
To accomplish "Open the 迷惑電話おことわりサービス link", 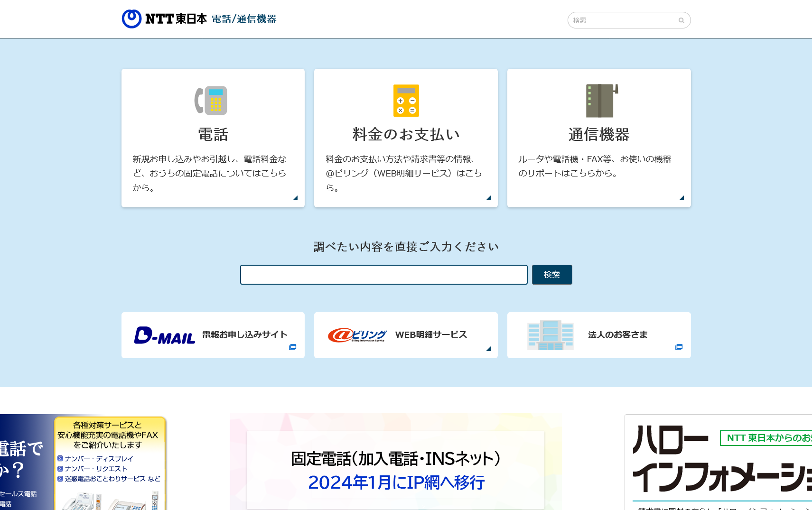I will [x=109, y=479].
